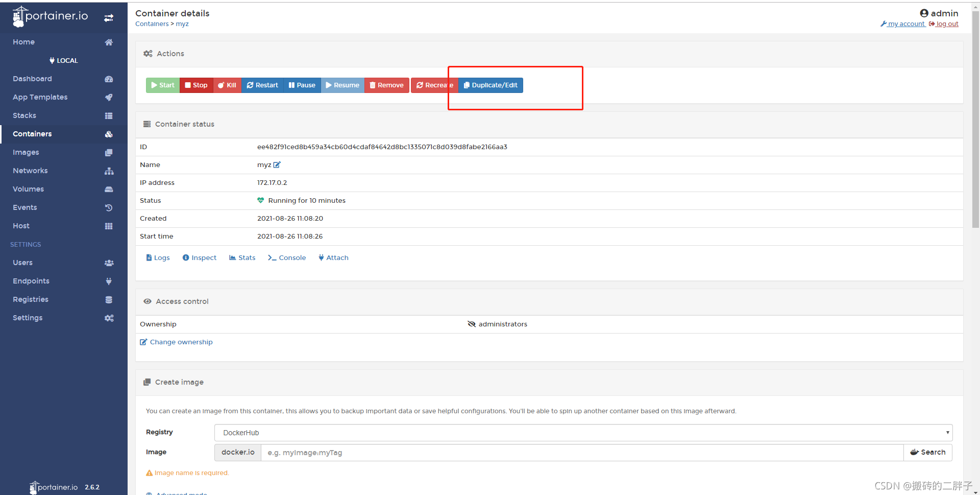Image resolution: width=980 pixels, height=495 pixels.
Task: Click the Containers cubes icon
Action: click(109, 134)
